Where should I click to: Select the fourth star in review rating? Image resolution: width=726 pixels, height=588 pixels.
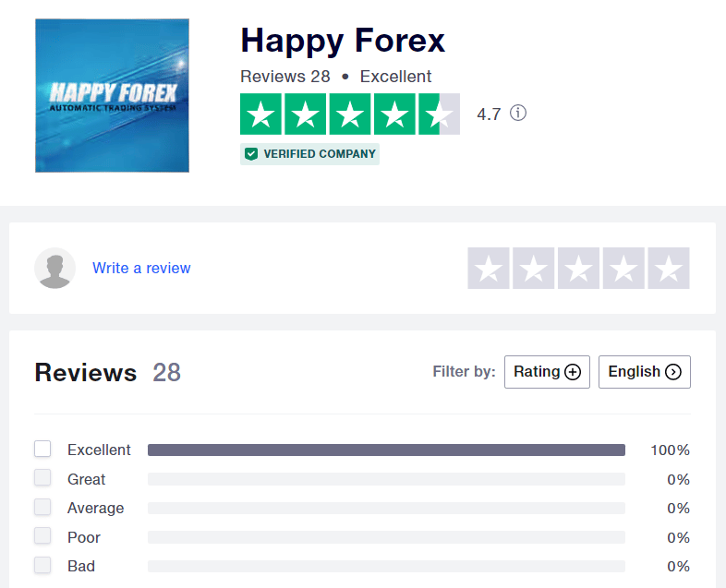click(x=623, y=269)
